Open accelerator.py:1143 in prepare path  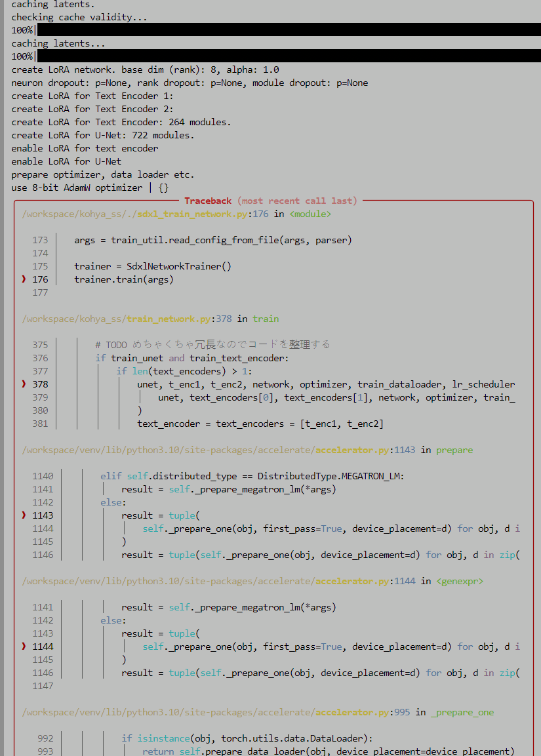[x=218, y=450]
